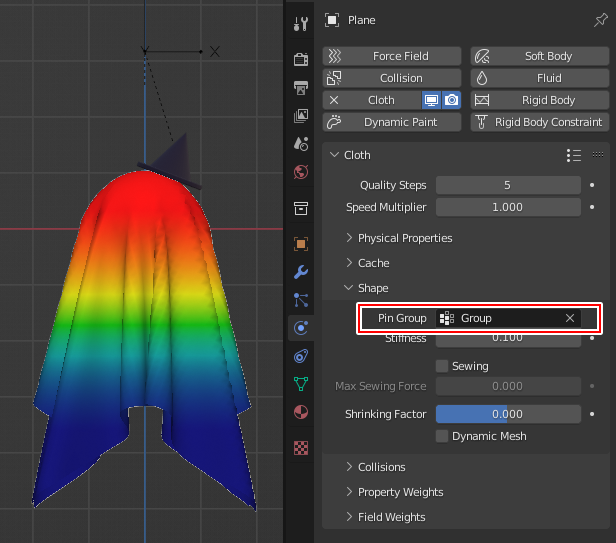Open the View Layer properties tab
The height and width of the screenshot is (543, 616).
(x=300, y=116)
